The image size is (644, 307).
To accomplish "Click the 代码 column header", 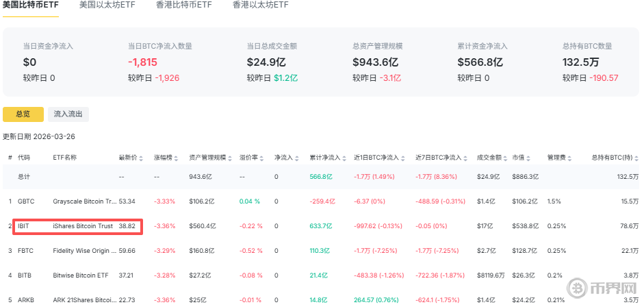I will click(24, 158).
